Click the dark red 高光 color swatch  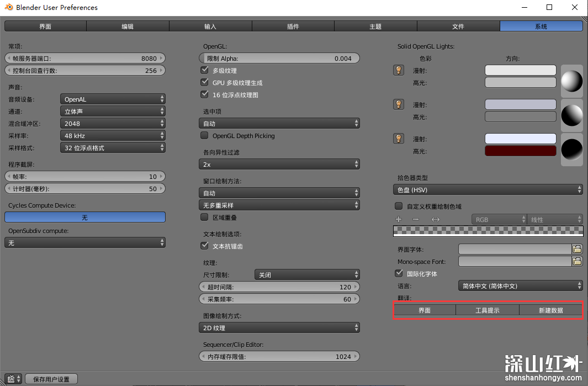click(520, 151)
